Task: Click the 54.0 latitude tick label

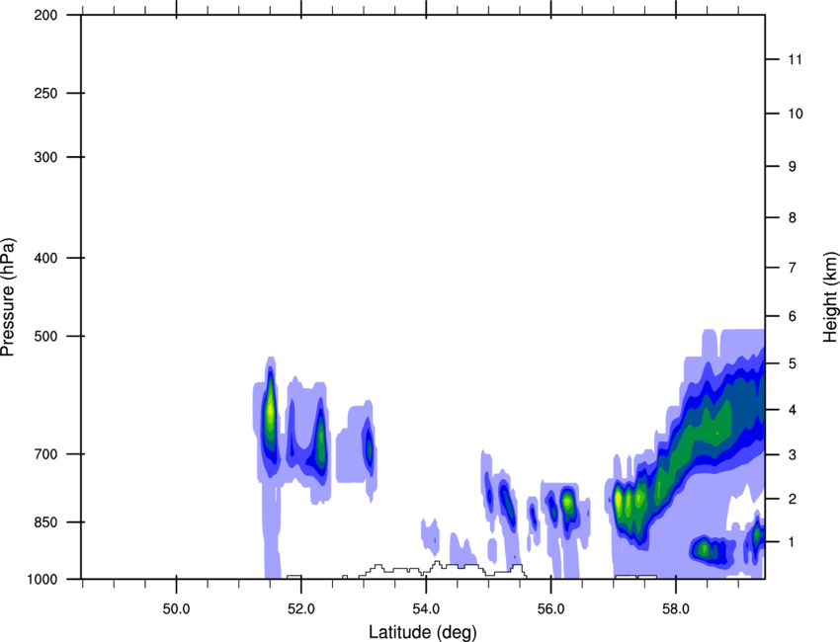Action: click(426, 609)
